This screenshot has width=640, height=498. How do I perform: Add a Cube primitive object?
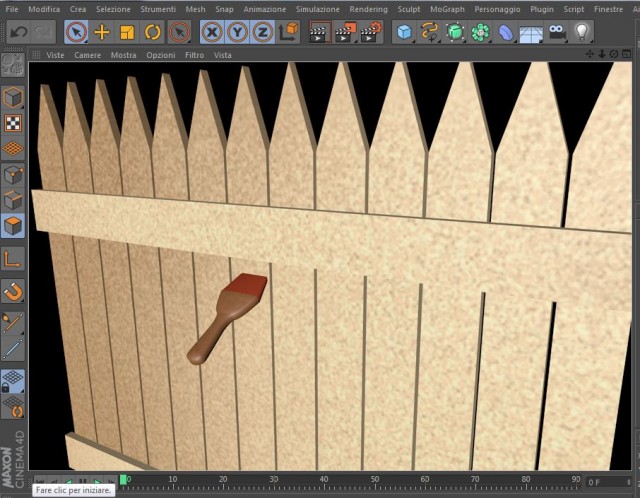click(404, 32)
